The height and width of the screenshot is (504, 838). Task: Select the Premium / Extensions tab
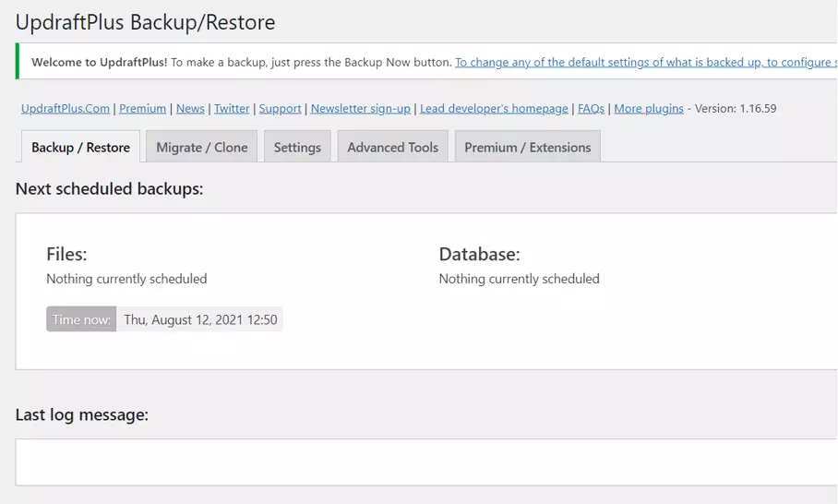tap(528, 147)
